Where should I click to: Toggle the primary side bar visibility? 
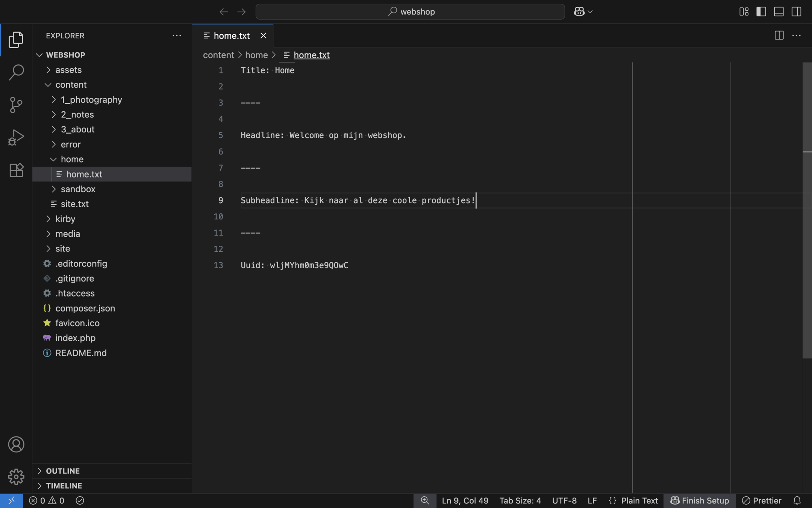coord(761,12)
